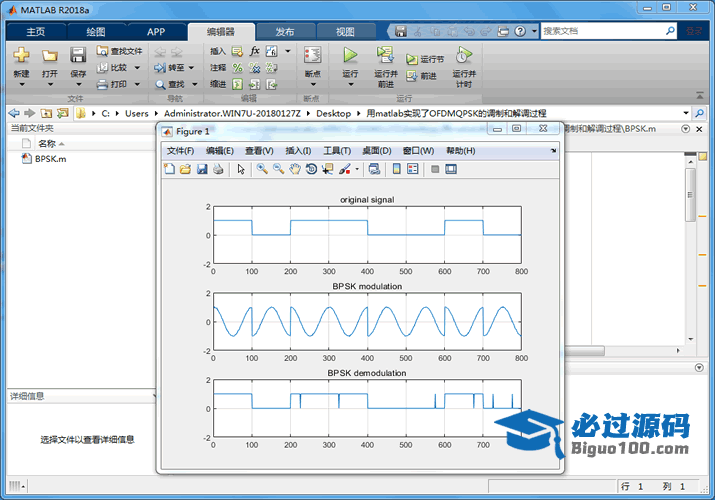
Task: Click the fx insert function icon
Action: [x=254, y=51]
